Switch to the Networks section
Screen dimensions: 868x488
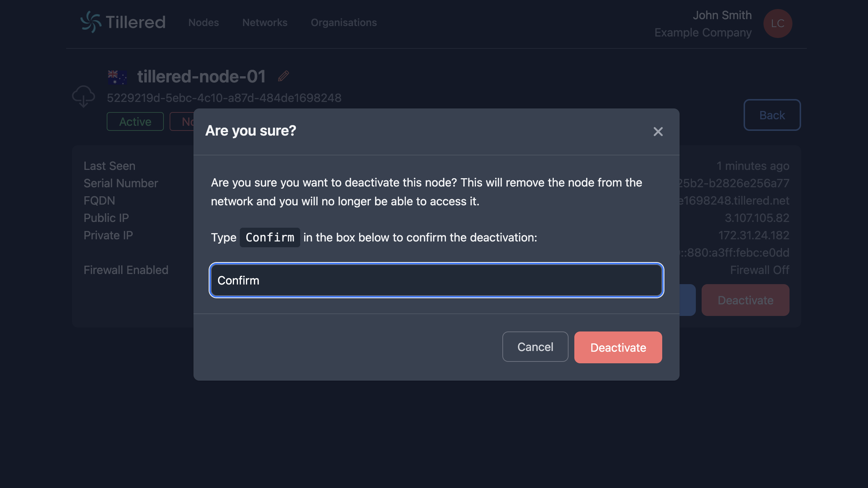pos(264,22)
